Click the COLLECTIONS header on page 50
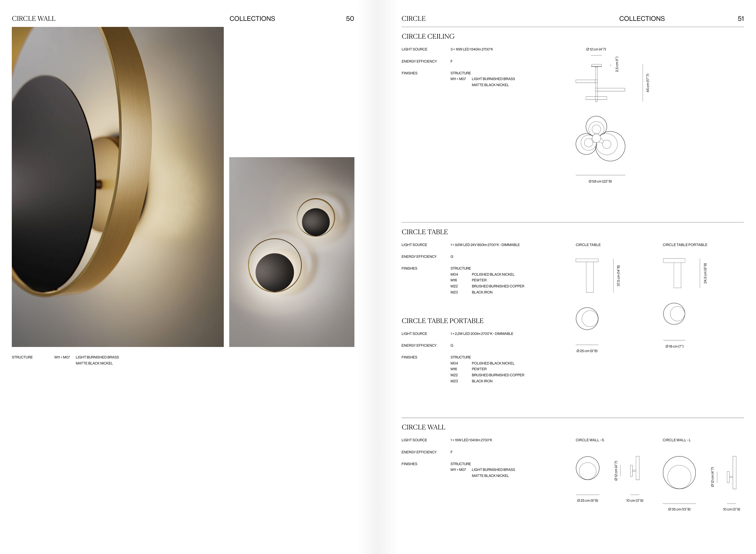 tap(252, 19)
